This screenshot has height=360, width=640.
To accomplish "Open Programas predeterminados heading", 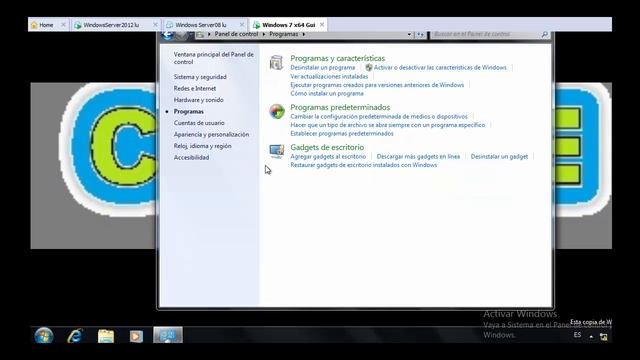I will (340, 107).
